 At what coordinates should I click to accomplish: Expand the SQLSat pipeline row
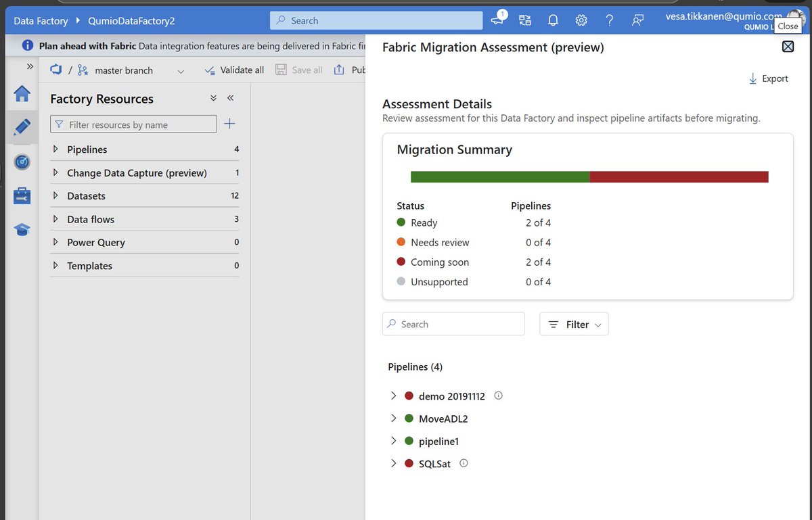[x=393, y=463]
